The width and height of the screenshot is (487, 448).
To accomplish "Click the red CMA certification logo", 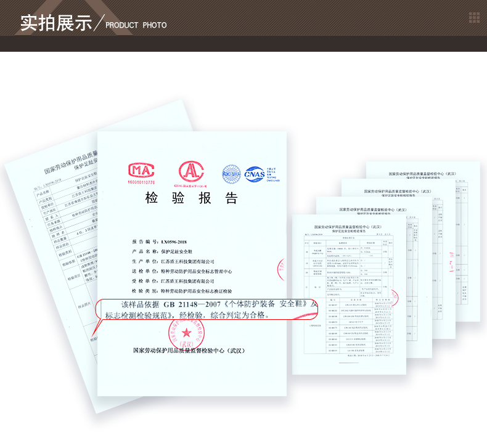I will tap(141, 173).
